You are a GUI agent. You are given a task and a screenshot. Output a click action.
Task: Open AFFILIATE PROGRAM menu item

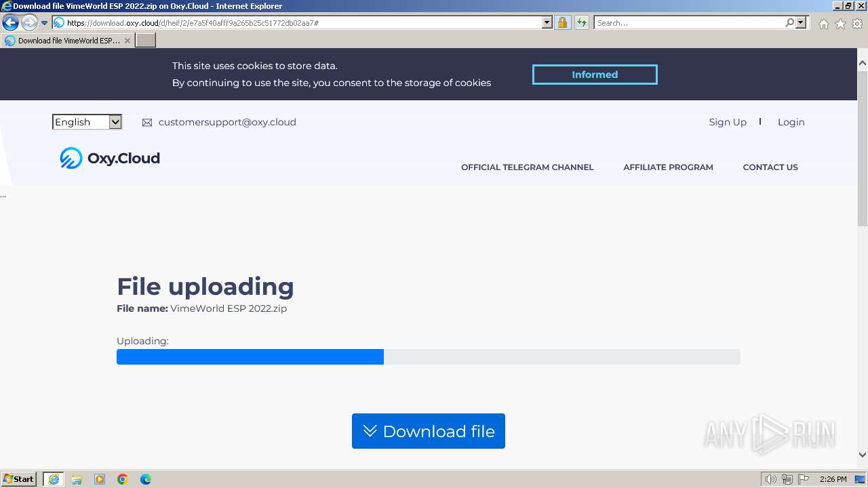668,167
